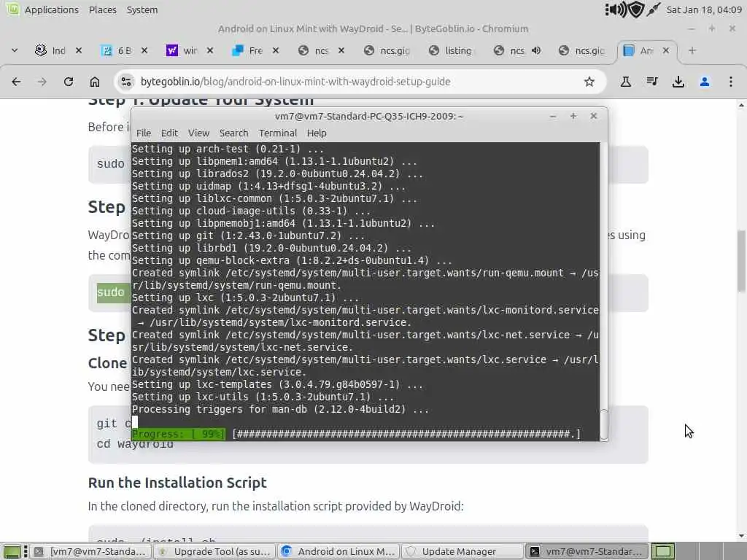Switch to the 'Ind' browser tab
Screen dimensions: 747x560
click(x=53, y=50)
